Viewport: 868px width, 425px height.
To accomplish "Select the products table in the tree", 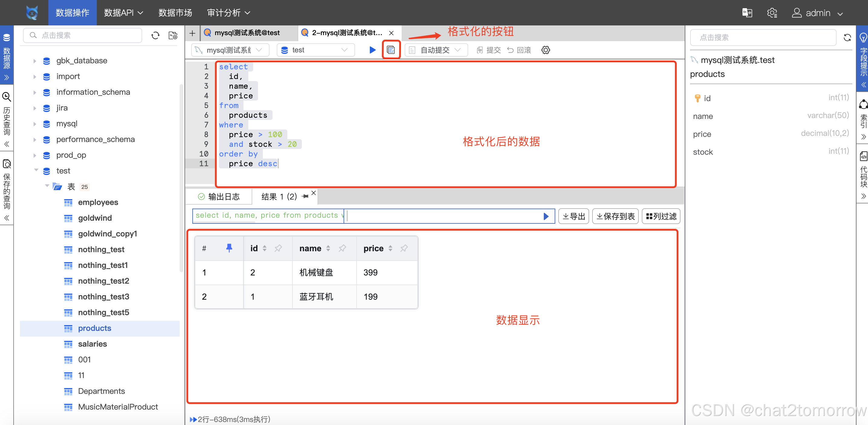I will click(x=95, y=328).
